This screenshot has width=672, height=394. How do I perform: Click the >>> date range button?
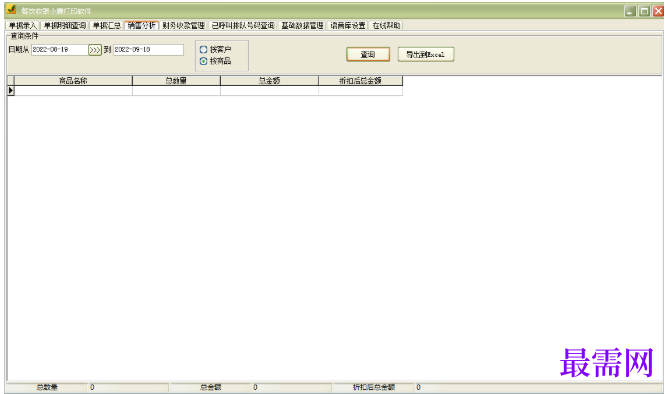coord(95,50)
